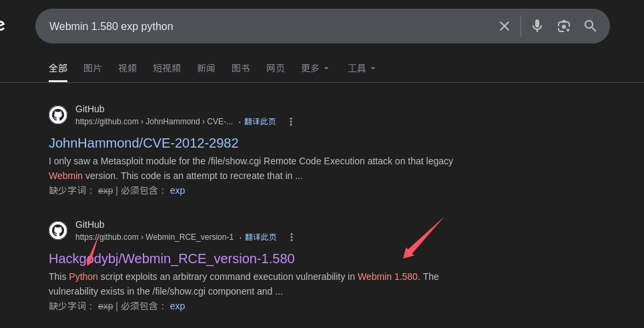This screenshot has width=644, height=328.
Task: Click the magnifying glass search button
Action: (591, 26)
